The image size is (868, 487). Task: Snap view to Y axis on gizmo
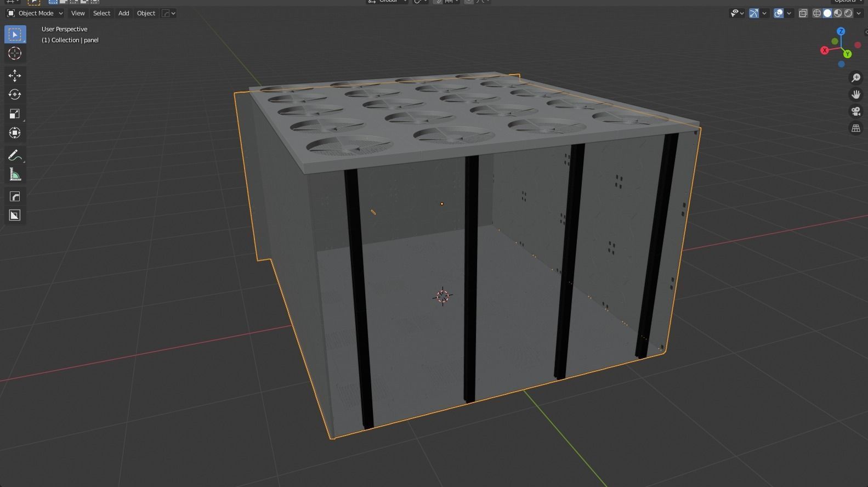pos(848,54)
